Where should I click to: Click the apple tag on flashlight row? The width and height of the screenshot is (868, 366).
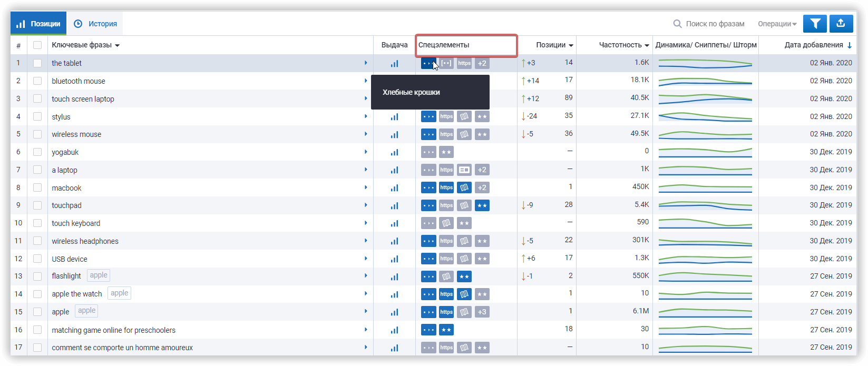click(99, 275)
